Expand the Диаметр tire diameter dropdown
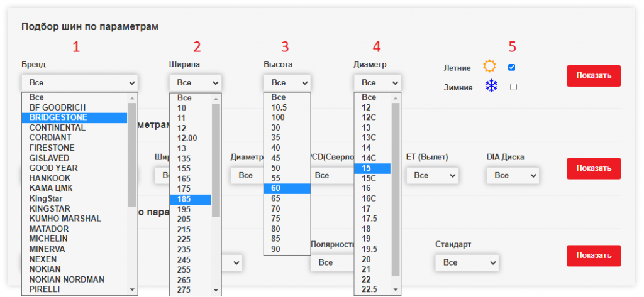Screen dimensions: 644x297 (x=377, y=82)
